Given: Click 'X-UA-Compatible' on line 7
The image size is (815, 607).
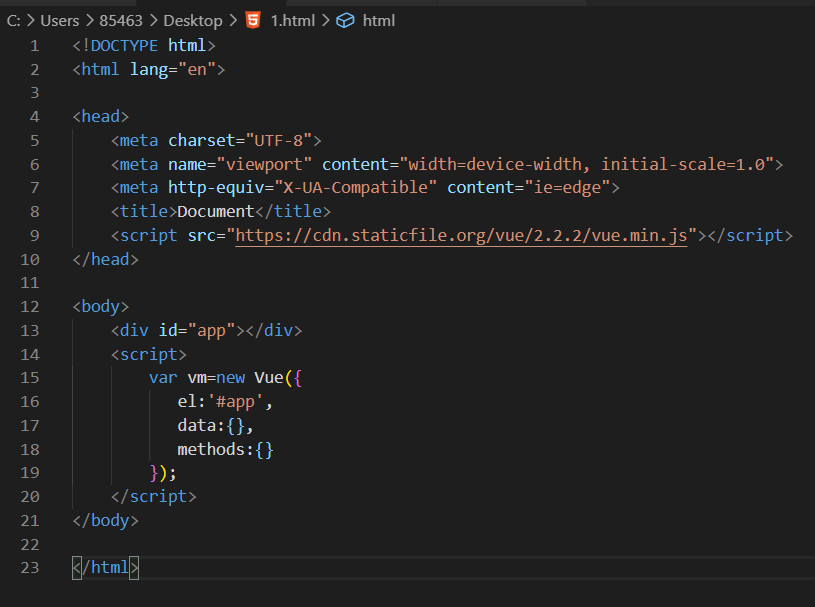Looking at the screenshot, I should point(356,187).
